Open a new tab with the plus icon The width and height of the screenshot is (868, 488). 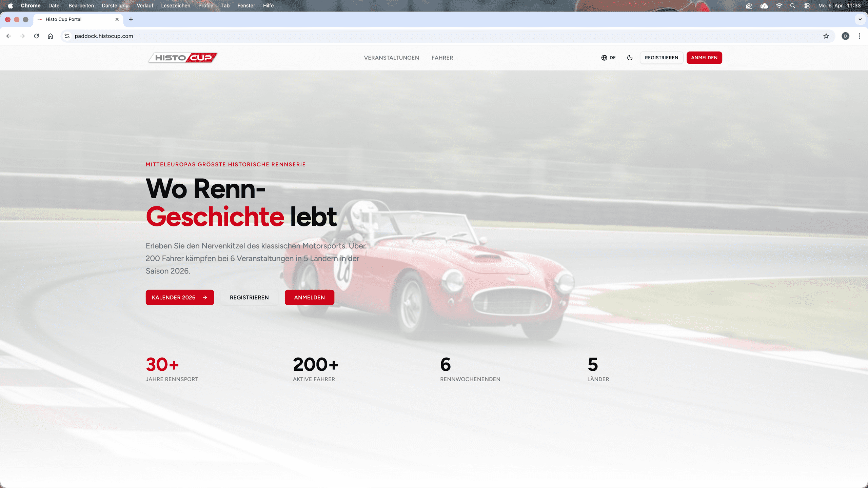tap(131, 19)
